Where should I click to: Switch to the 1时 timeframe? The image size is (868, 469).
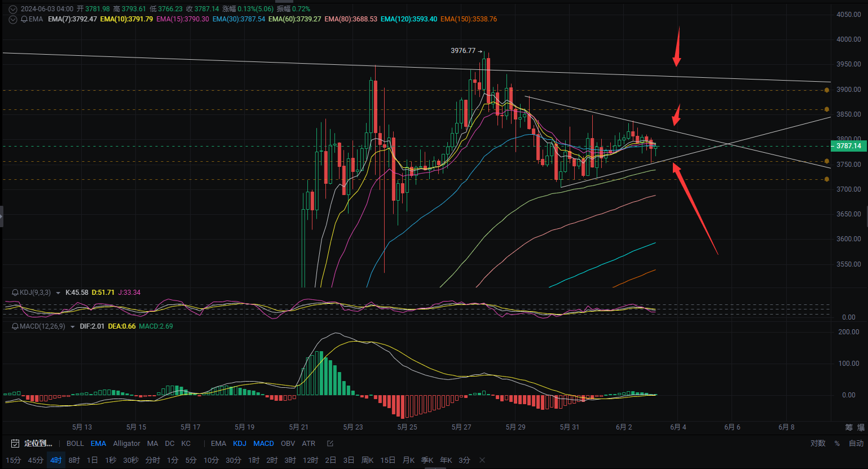(254, 461)
